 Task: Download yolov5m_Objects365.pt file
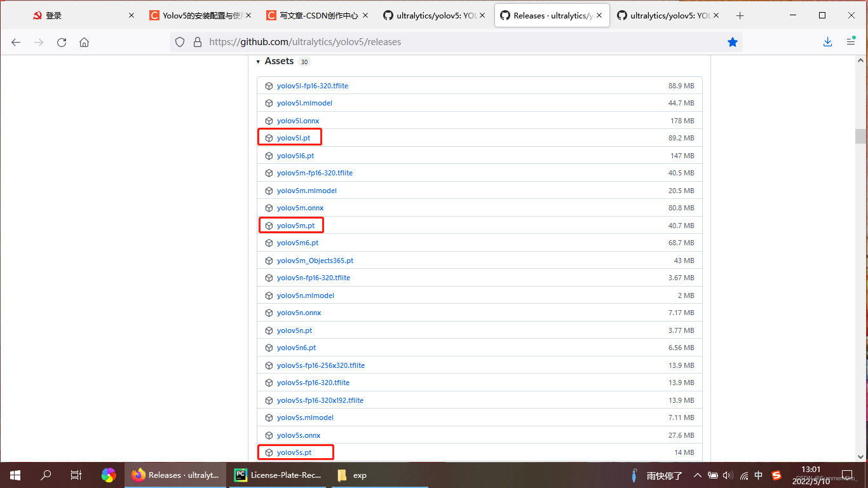[315, 261]
